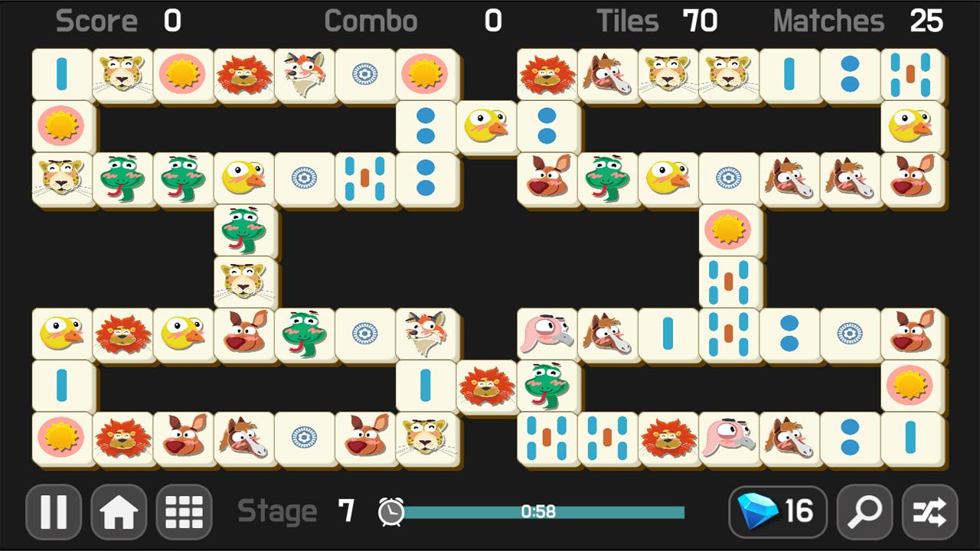
Task: Go to the home screen icon
Action: click(119, 511)
